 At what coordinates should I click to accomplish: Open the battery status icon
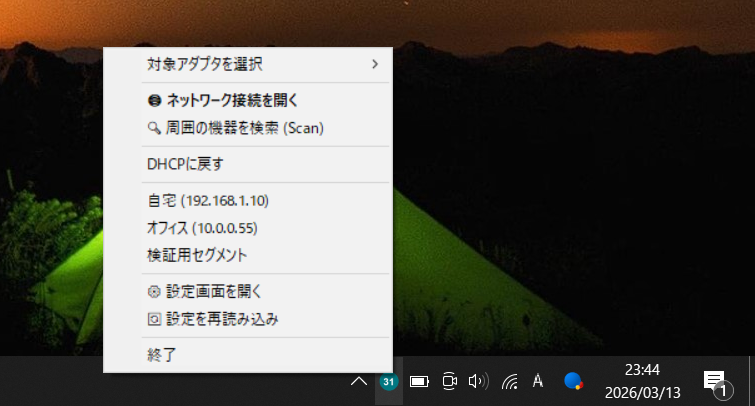[x=419, y=381]
